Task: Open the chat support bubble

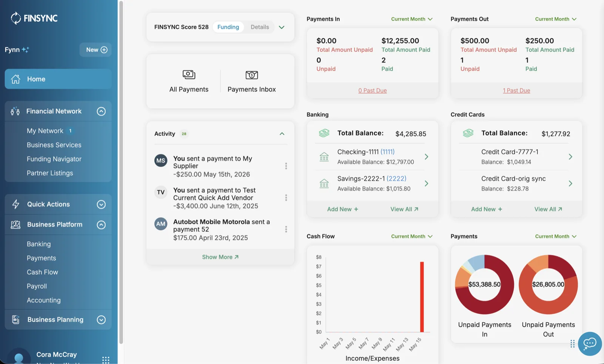Action: point(590,344)
